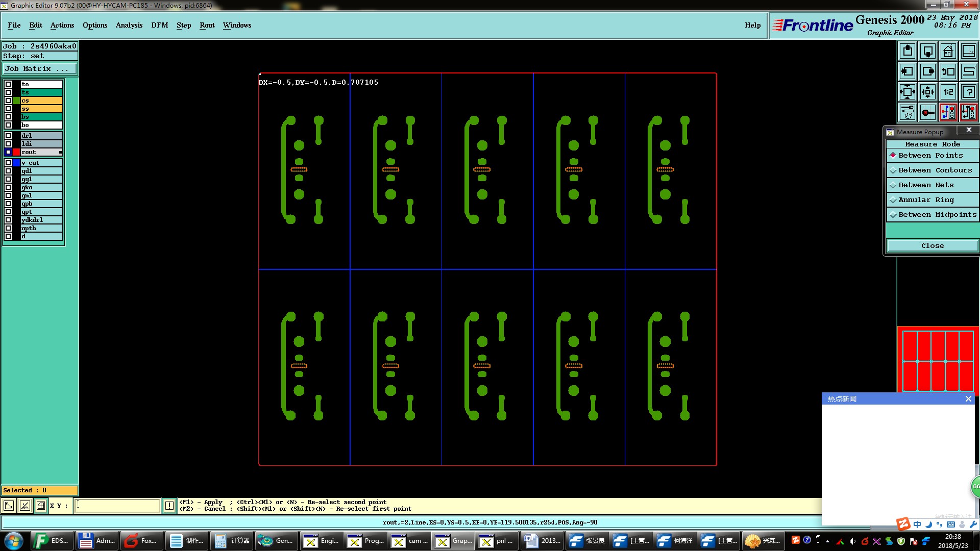Screen dimensions: 980x551
Task: Toggle display checkbox for layer ts
Action: click(8, 92)
